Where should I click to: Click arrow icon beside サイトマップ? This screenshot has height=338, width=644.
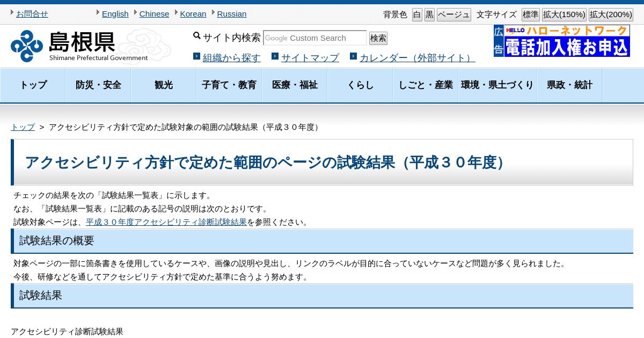pyautogui.click(x=275, y=56)
